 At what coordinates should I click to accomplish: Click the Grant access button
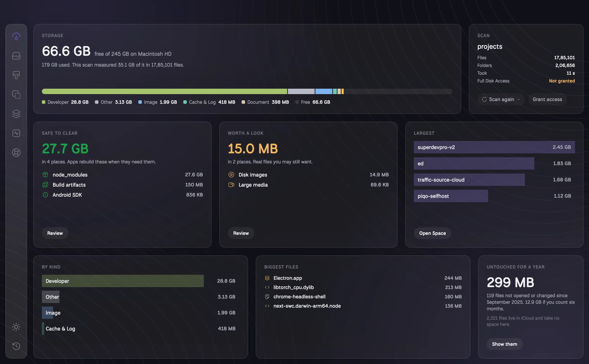(547, 100)
